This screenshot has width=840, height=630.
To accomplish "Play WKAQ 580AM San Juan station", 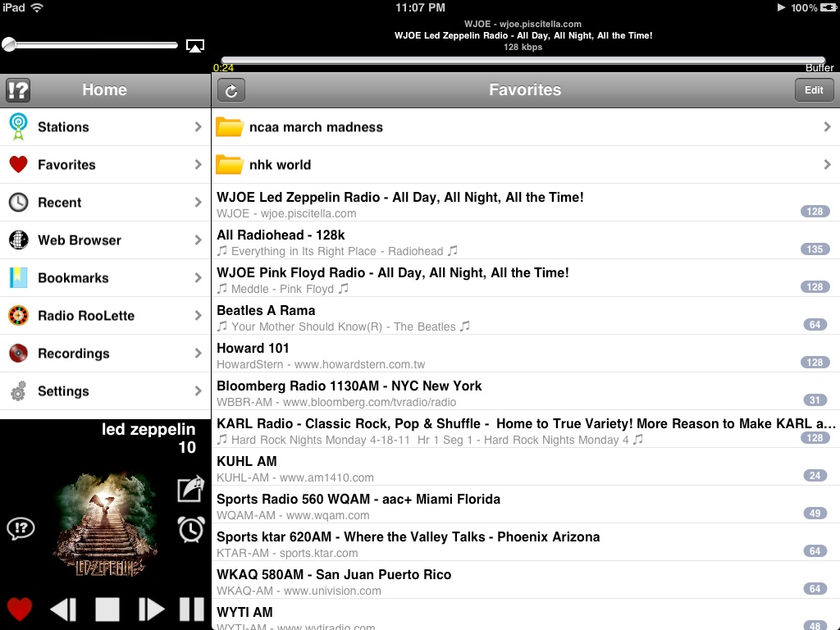I will (x=526, y=580).
